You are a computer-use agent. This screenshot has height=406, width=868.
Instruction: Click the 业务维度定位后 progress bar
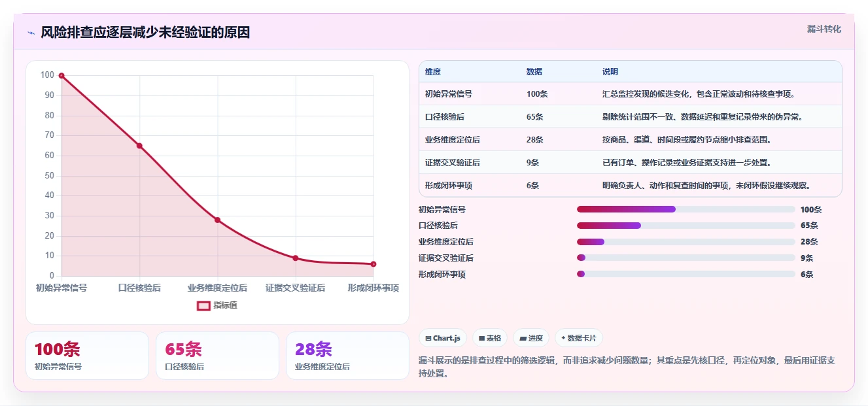pyautogui.click(x=686, y=242)
